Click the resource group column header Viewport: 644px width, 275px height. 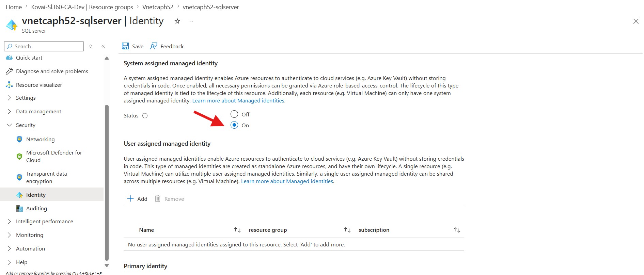pos(268,230)
